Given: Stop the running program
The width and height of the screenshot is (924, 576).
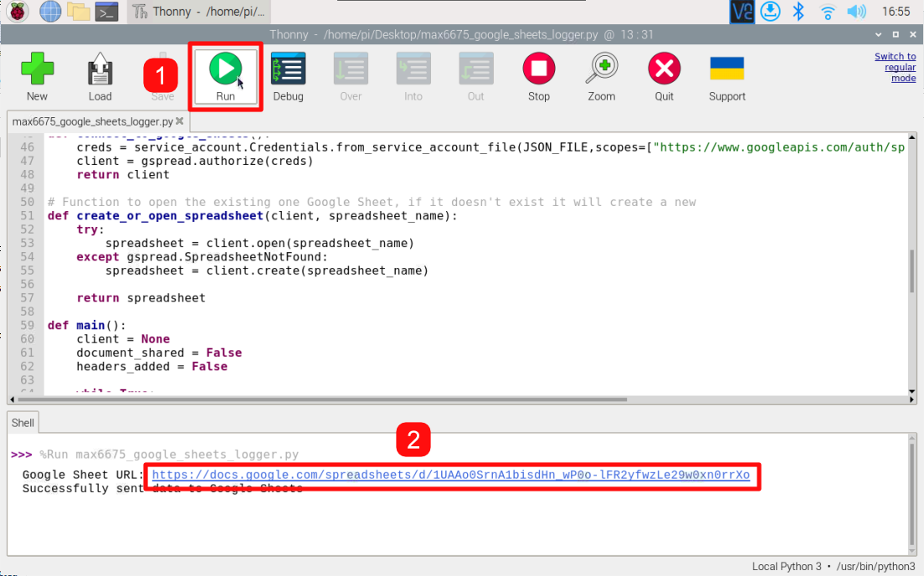Looking at the screenshot, I should click(538, 75).
